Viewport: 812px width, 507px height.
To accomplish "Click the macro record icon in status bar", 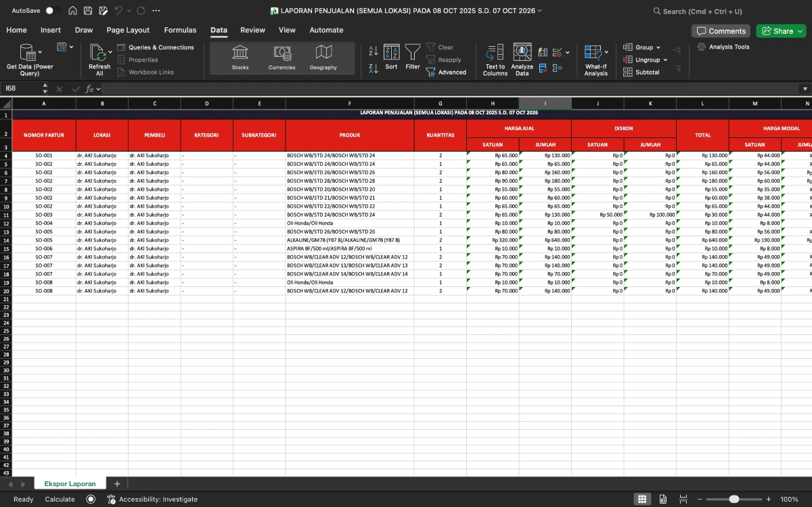I will click(91, 499).
